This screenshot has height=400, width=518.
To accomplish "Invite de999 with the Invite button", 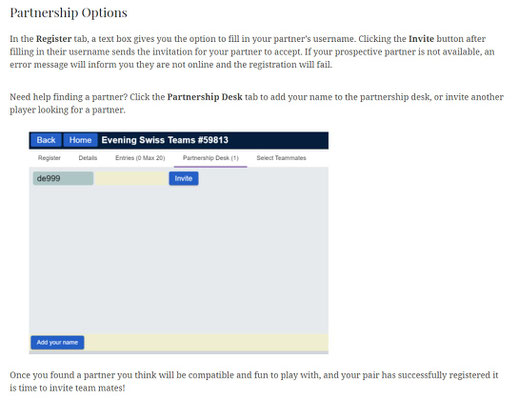I will tap(184, 178).
